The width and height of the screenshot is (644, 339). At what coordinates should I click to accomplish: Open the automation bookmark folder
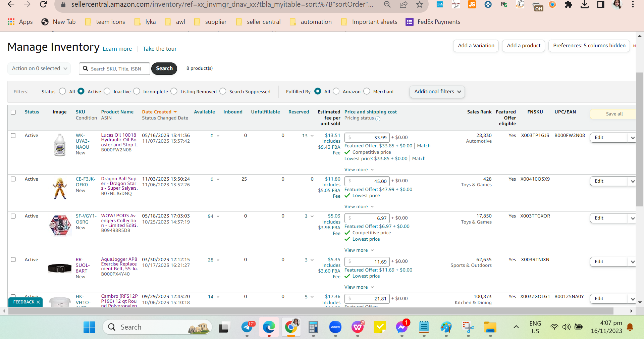311,22
